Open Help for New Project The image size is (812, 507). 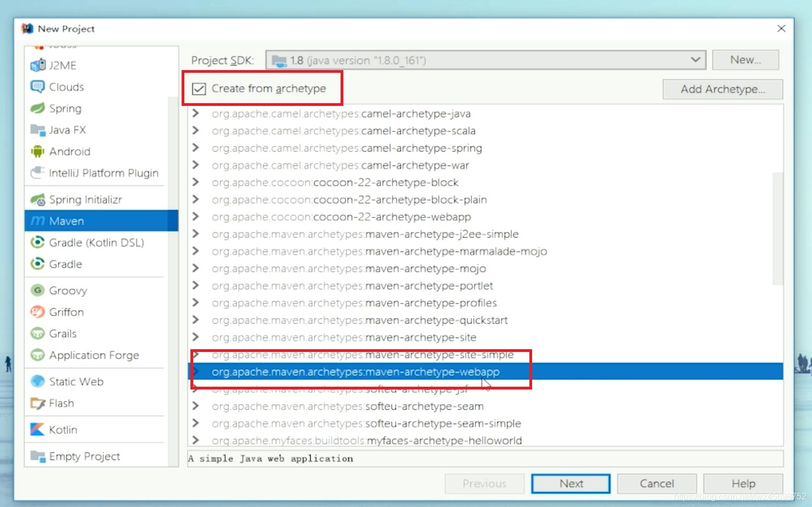click(x=744, y=483)
